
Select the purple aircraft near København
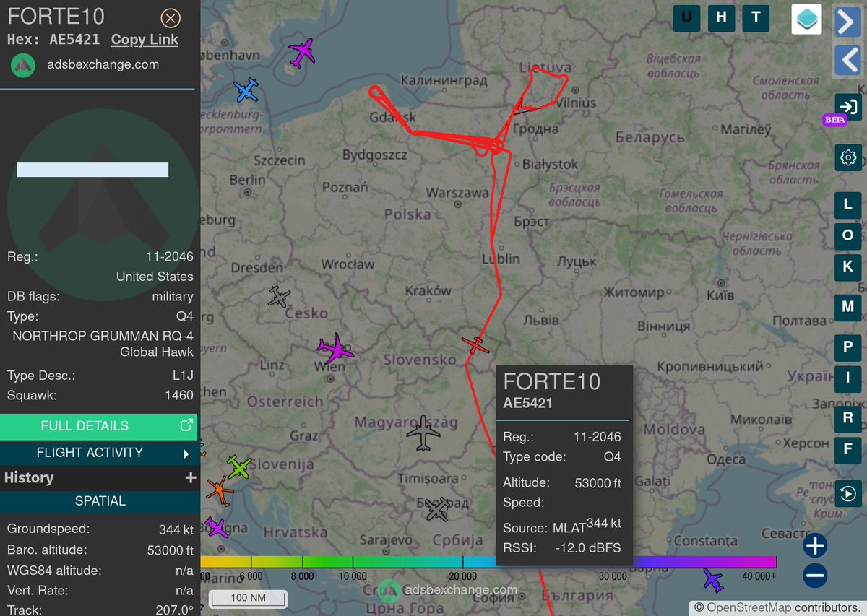[x=302, y=53]
